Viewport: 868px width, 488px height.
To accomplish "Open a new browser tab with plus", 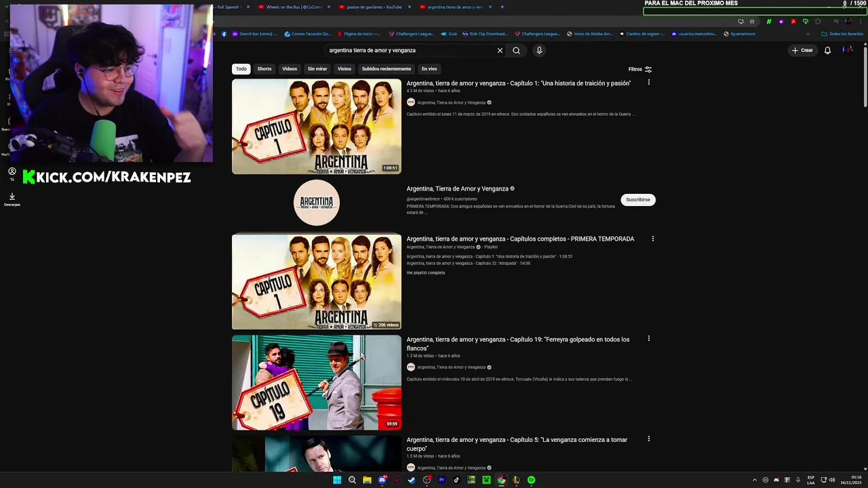I will click(502, 7).
